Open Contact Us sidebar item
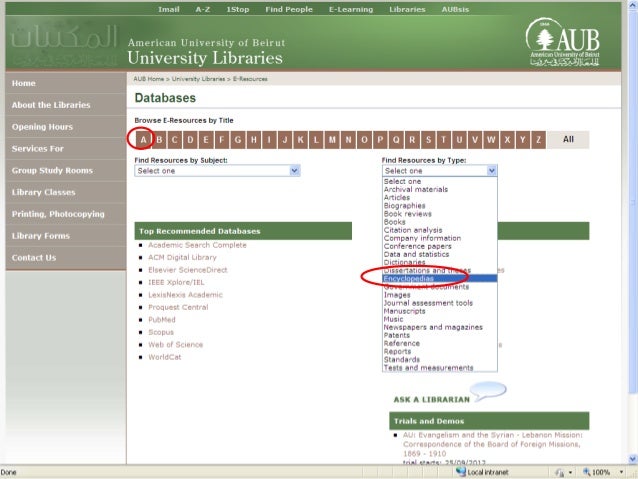Screen dimensions: 638x479 pos(66,258)
